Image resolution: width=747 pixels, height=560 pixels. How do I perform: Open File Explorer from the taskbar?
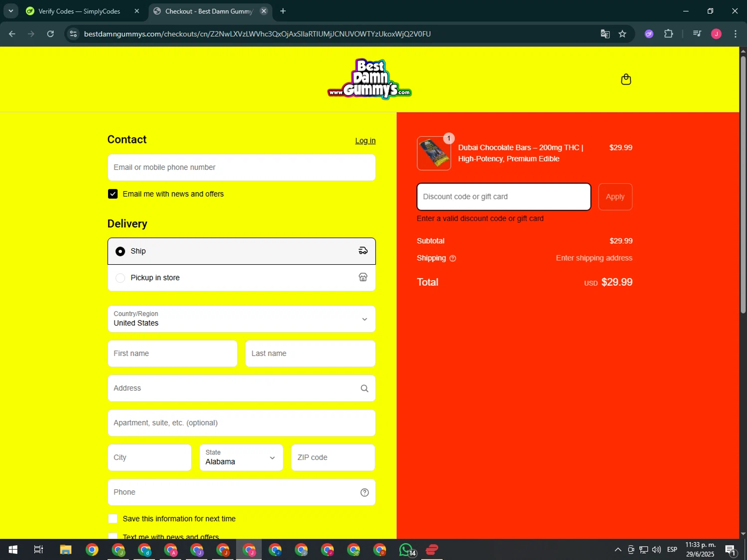[x=66, y=550]
